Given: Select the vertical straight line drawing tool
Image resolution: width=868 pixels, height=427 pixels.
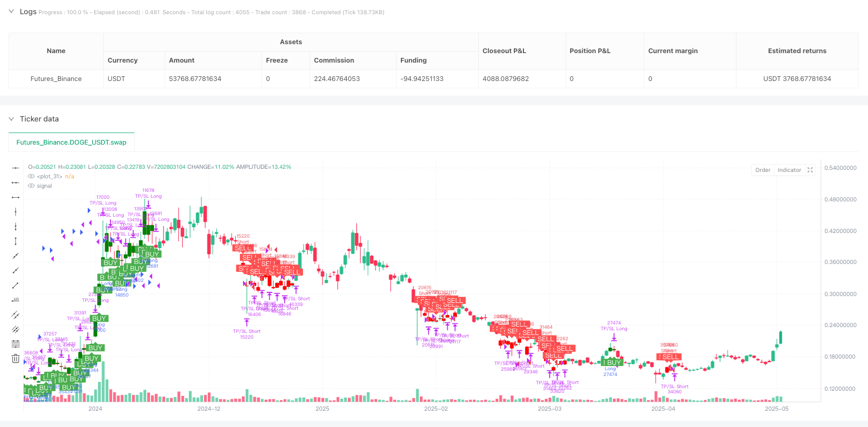Looking at the screenshot, I should point(15,212).
